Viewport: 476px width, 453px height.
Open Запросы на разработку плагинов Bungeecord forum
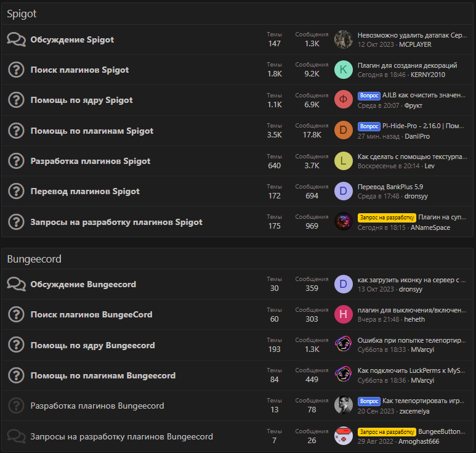point(122,436)
